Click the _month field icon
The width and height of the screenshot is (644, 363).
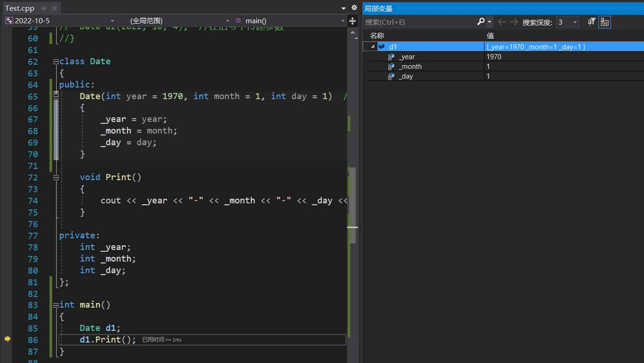point(392,67)
